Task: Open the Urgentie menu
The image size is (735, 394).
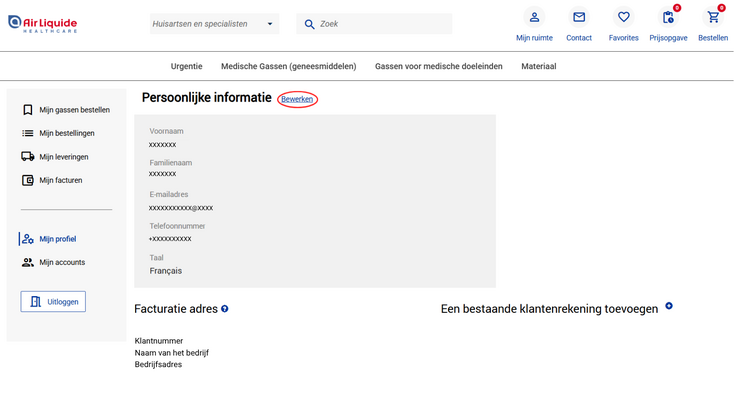Action: [x=187, y=67]
